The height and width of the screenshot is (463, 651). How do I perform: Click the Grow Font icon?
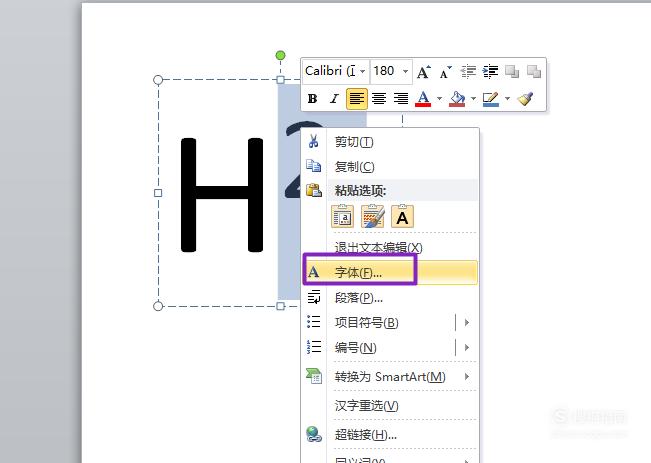pyautogui.click(x=424, y=72)
